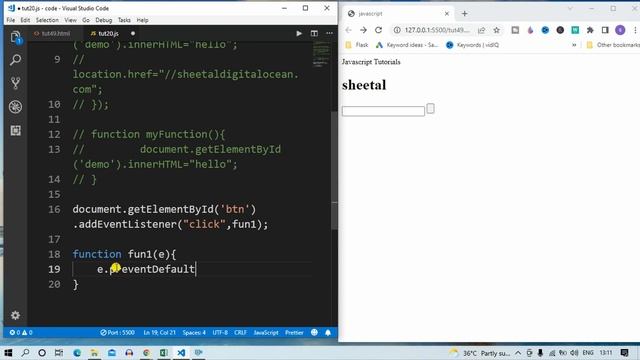This screenshot has height=360, width=640.
Task: Open the Keyword ideas bookmark
Action: [x=407, y=45]
